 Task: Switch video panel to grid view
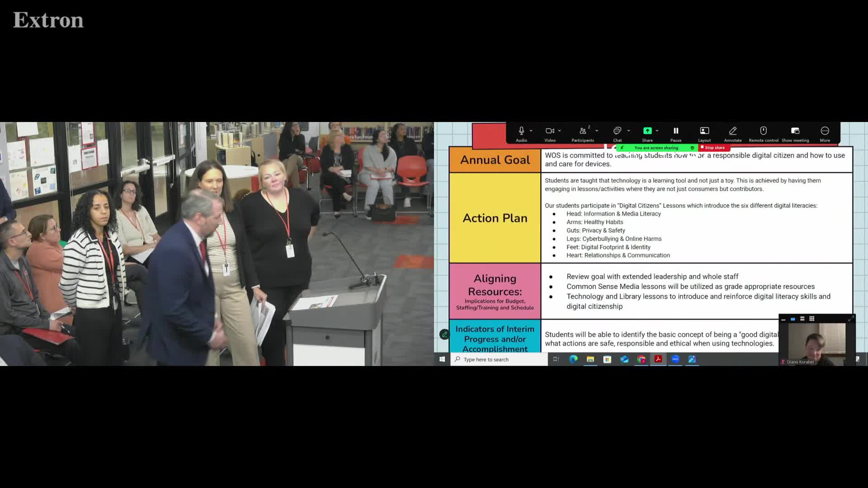tap(812, 319)
